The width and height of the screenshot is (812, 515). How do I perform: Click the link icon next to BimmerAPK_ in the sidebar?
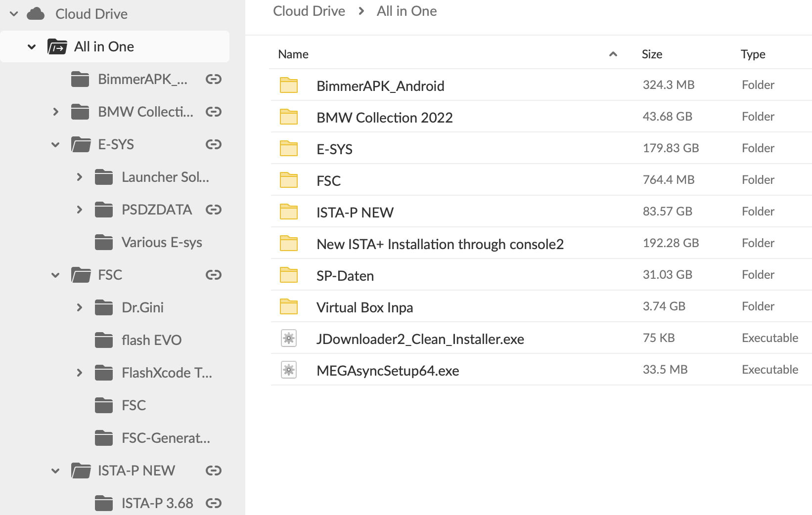point(213,79)
